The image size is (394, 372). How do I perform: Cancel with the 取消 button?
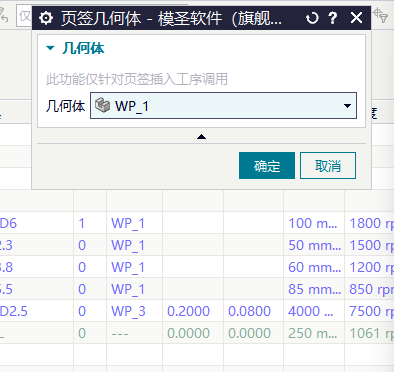[328, 166]
